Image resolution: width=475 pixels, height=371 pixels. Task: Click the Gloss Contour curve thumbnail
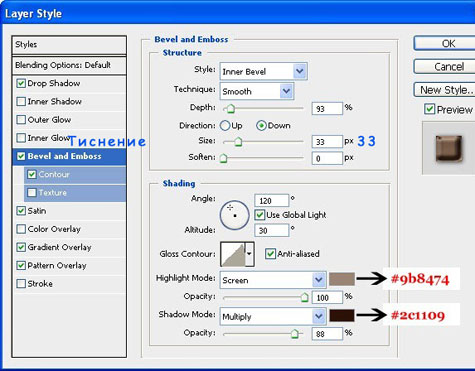click(x=233, y=254)
